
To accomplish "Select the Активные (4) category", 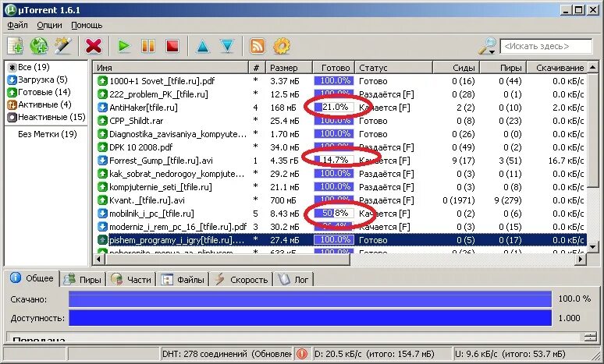I will coord(39,104).
